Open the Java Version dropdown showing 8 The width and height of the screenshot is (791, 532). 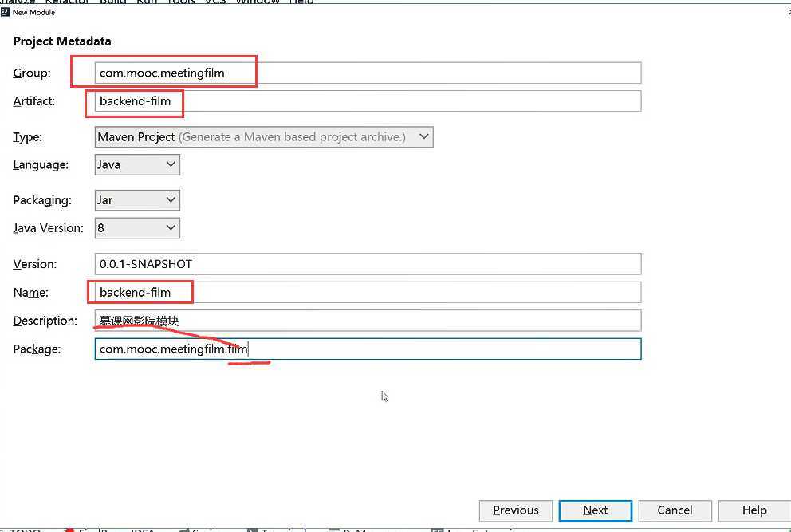pyautogui.click(x=137, y=227)
